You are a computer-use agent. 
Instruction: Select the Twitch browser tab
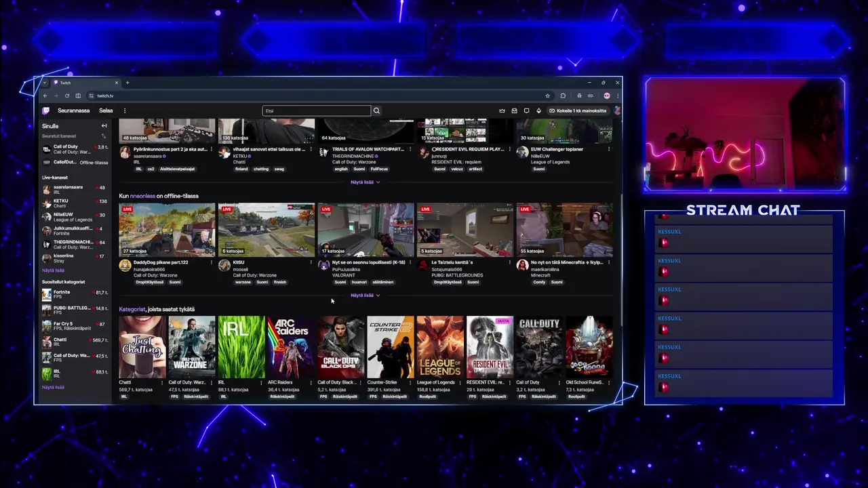click(86, 83)
